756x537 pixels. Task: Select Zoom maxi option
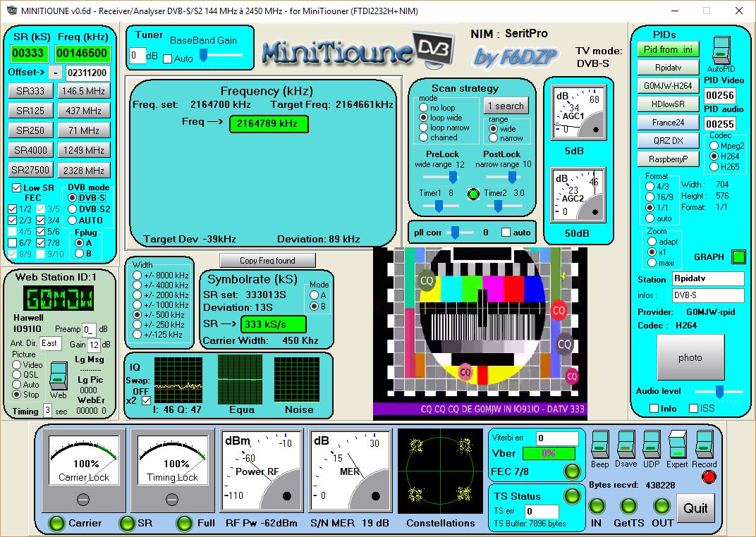652,262
